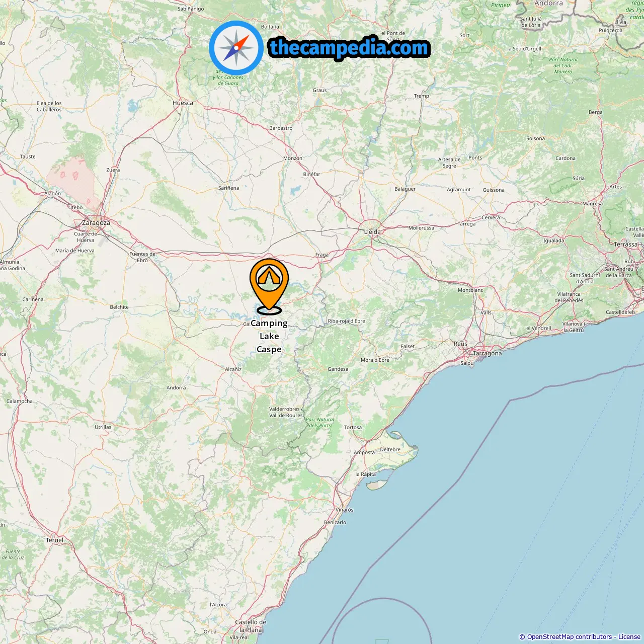The height and width of the screenshot is (644, 644).
Task: Click the Huesca city label
Action: coord(183,103)
